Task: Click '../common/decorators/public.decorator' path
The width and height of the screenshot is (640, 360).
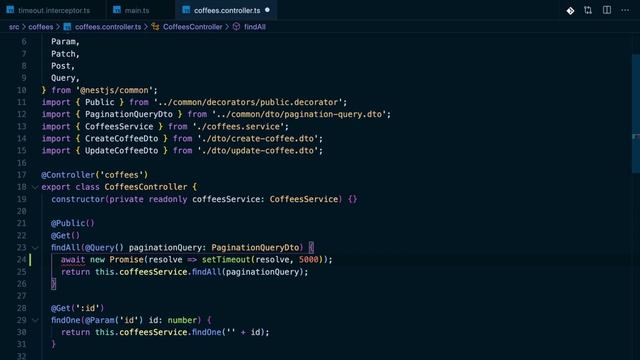Action: click(x=248, y=102)
